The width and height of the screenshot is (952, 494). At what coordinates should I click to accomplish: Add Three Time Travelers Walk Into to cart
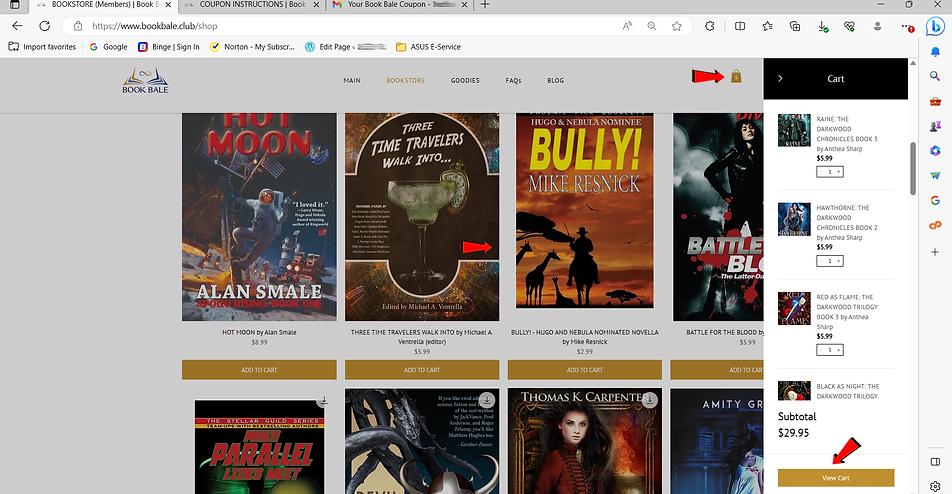click(422, 370)
